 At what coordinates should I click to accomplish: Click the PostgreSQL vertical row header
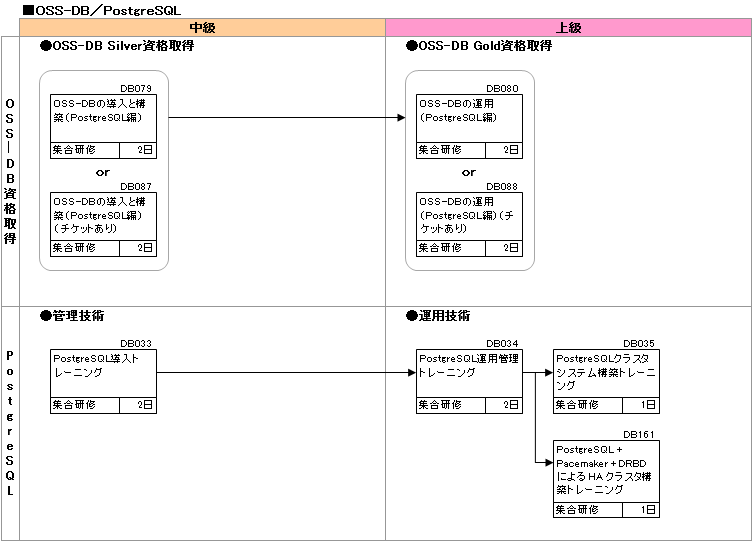[x=10, y=423]
